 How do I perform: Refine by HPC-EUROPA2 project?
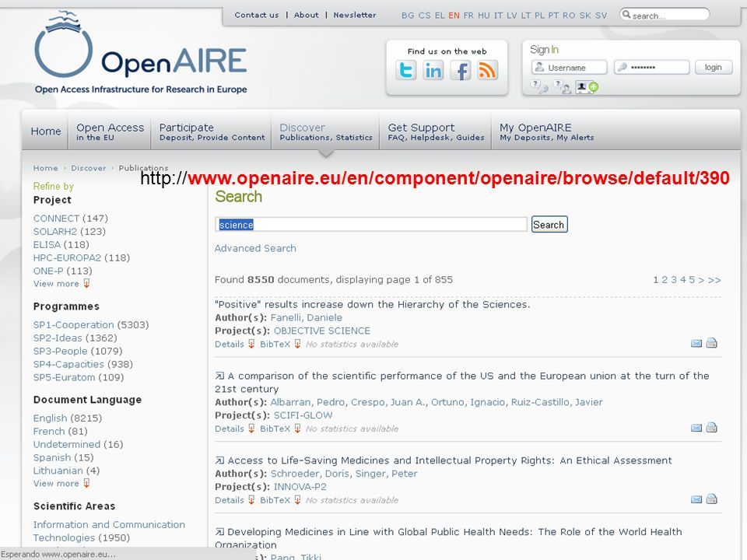(67, 257)
